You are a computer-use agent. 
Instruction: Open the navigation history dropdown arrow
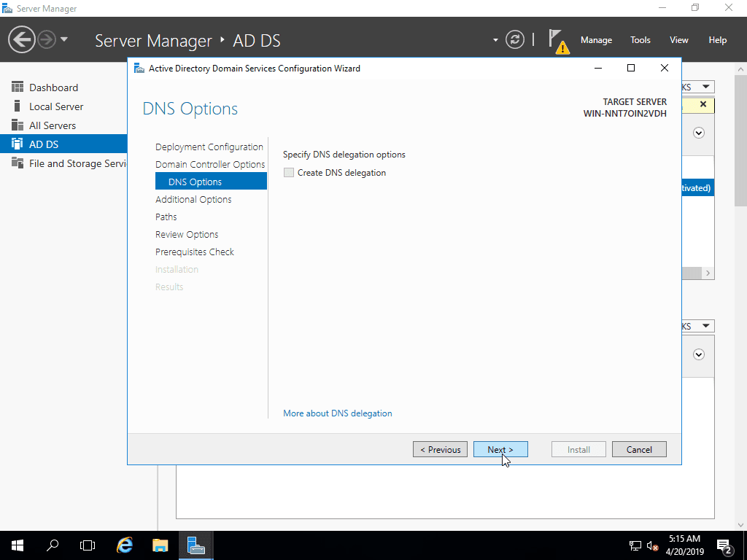(64, 39)
